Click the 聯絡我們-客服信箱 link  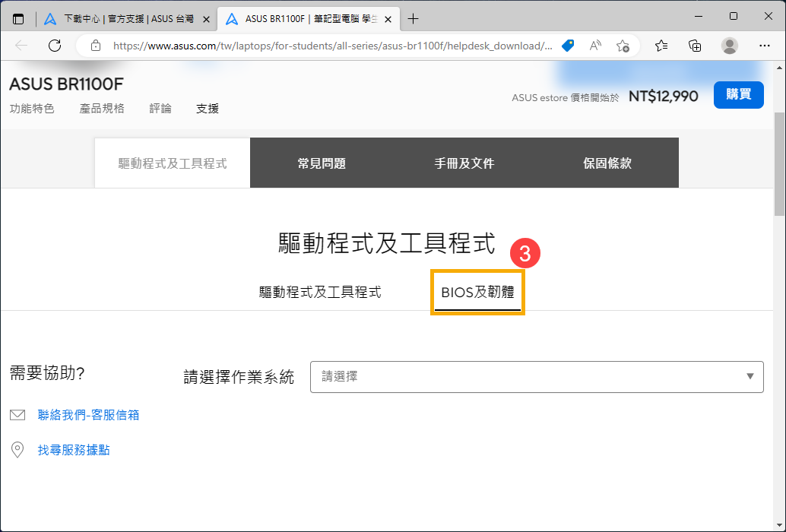tap(89, 415)
